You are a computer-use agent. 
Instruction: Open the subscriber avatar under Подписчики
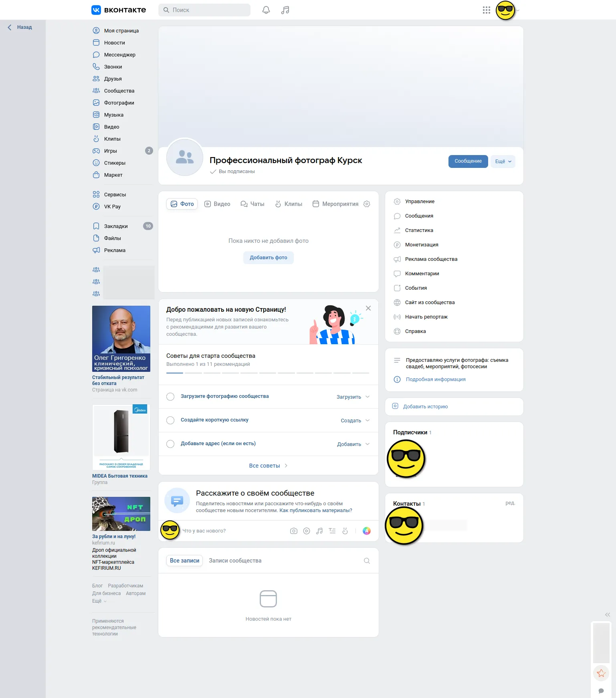point(406,458)
